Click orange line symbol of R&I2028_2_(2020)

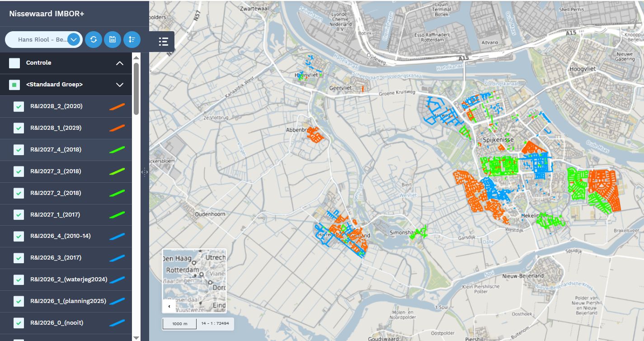[117, 106]
